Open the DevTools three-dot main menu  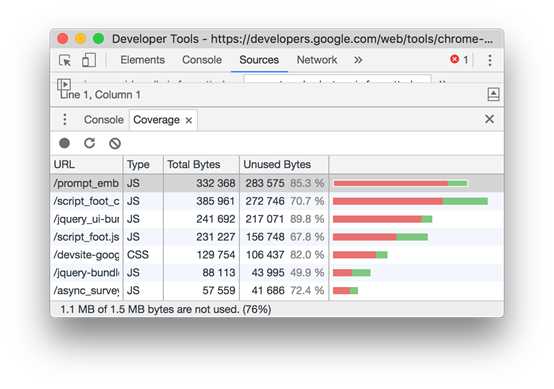[x=490, y=60]
